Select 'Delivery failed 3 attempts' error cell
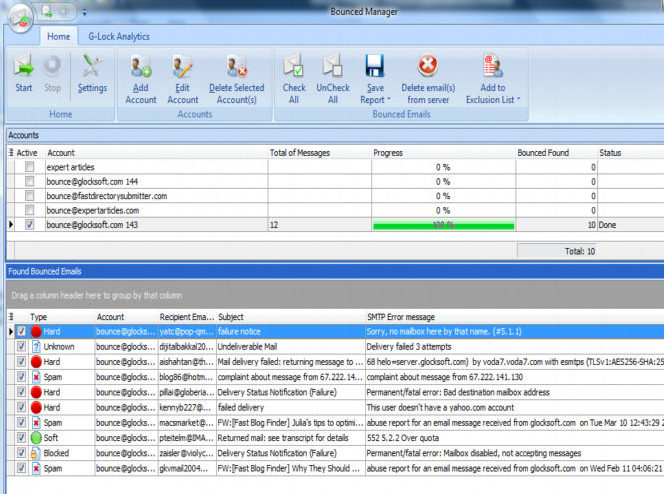Screen dimensions: 664x494 (x=515, y=347)
